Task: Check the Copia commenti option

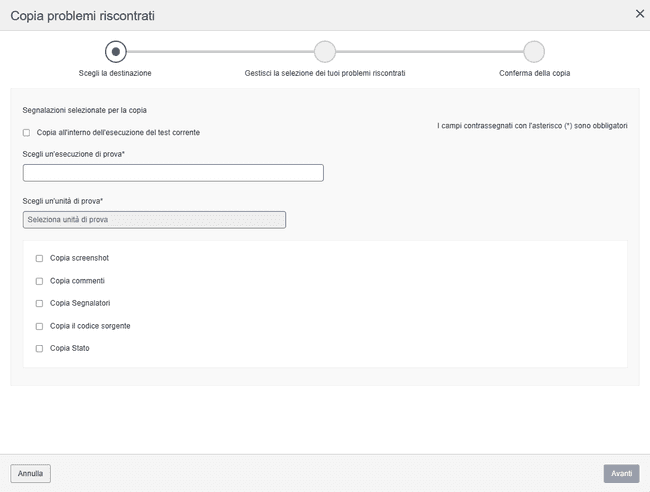Action: (40, 281)
